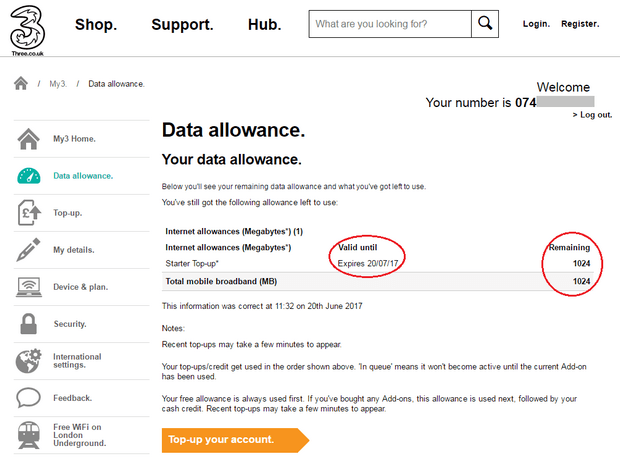Open the Shop menu
This screenshot has width=620, height=461.
[x=96, y=25]
